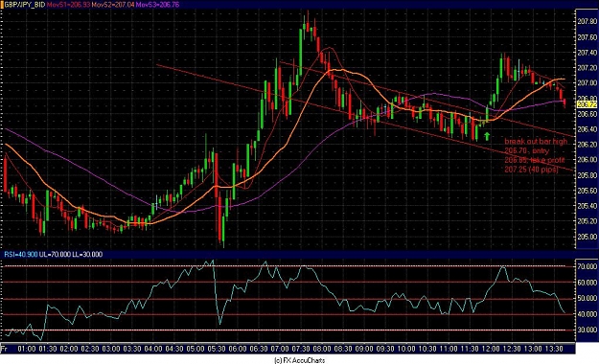Image resolution: width=599 pixels, height=364 pixels.
Task: Click the 207.00 price axis label
Action: [587, 83]
